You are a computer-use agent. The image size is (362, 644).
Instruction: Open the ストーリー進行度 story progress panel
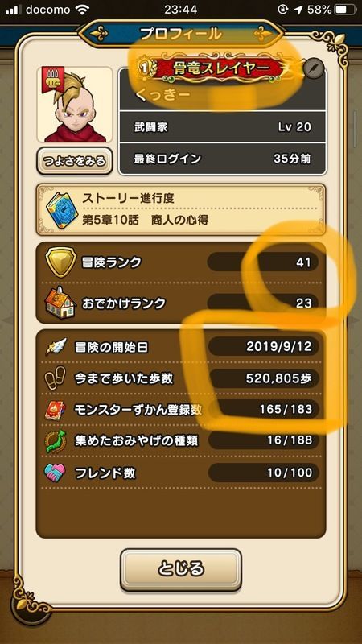[181, 209]
